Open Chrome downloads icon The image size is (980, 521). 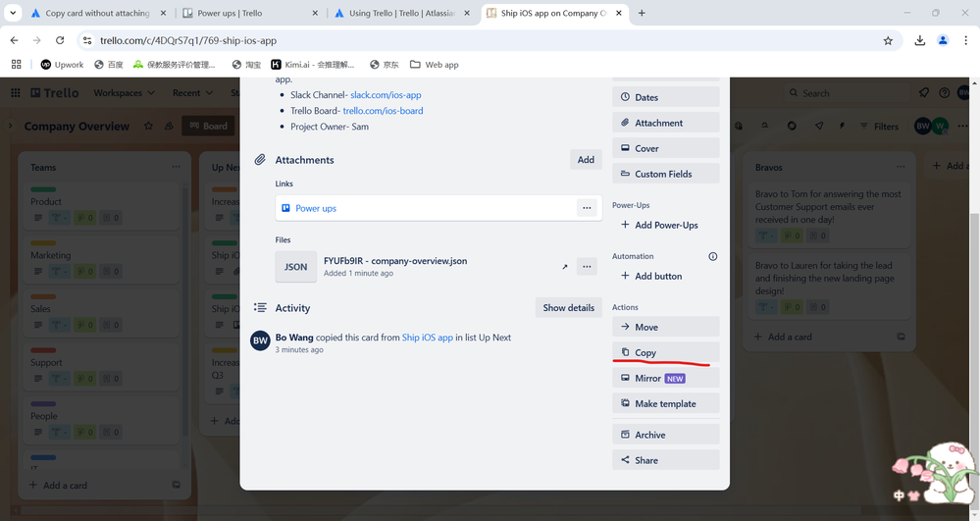pyautogui.click(x=919, y=40)
